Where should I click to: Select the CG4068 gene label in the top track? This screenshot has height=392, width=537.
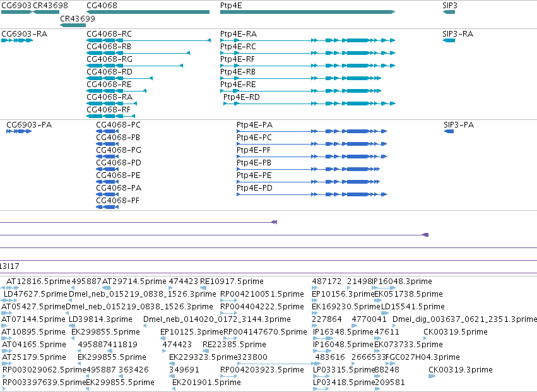click(102, 6)
